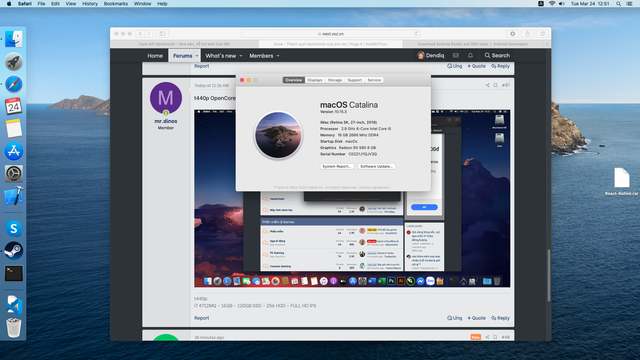Switch to the Displays tab
Image resolution: width=640 pixels, height=360 pixels.
pyautogui.click(x=315, y=80)
